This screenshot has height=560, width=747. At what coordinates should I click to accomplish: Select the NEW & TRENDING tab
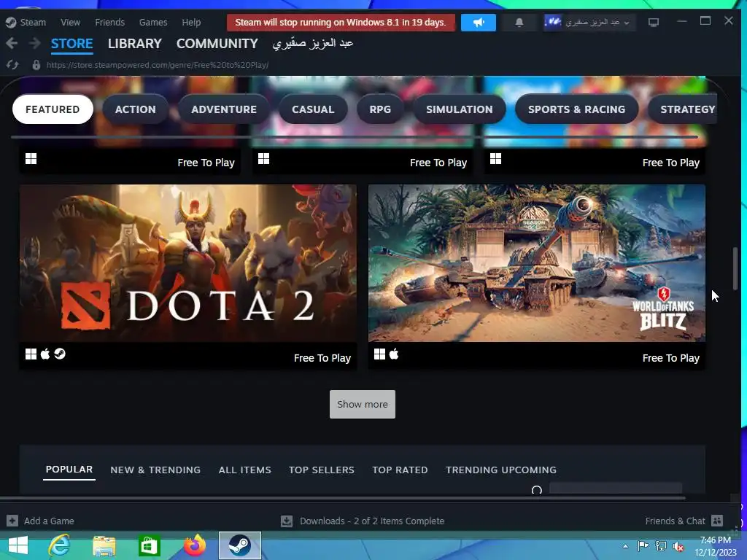point(155,470)
